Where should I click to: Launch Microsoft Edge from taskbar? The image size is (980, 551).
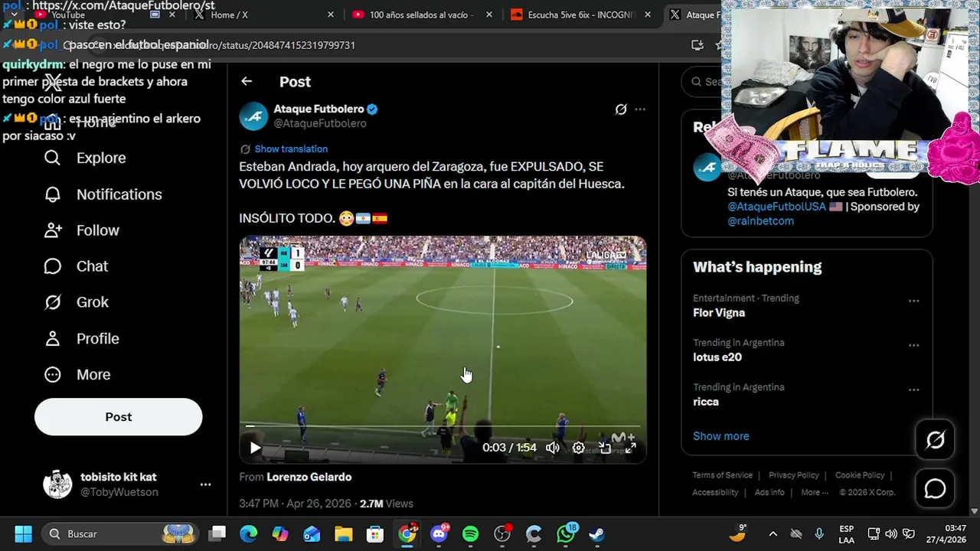(x=249, y=534)
